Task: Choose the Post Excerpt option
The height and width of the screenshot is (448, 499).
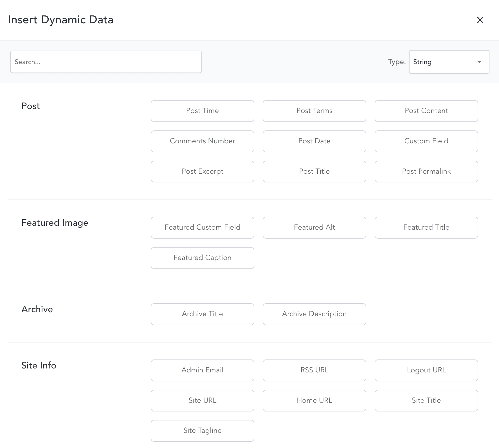Action: 202,171
